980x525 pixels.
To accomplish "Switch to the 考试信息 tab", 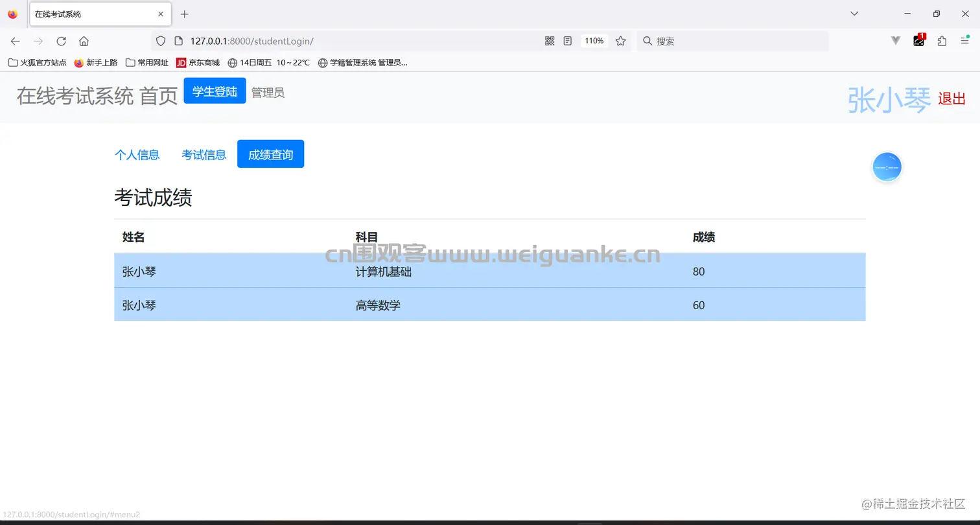I will [204, 154].
